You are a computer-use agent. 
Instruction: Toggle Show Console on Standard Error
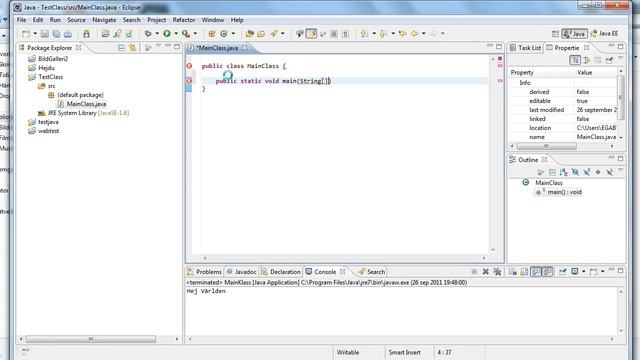pyautogui.click(x=547, y=272)
